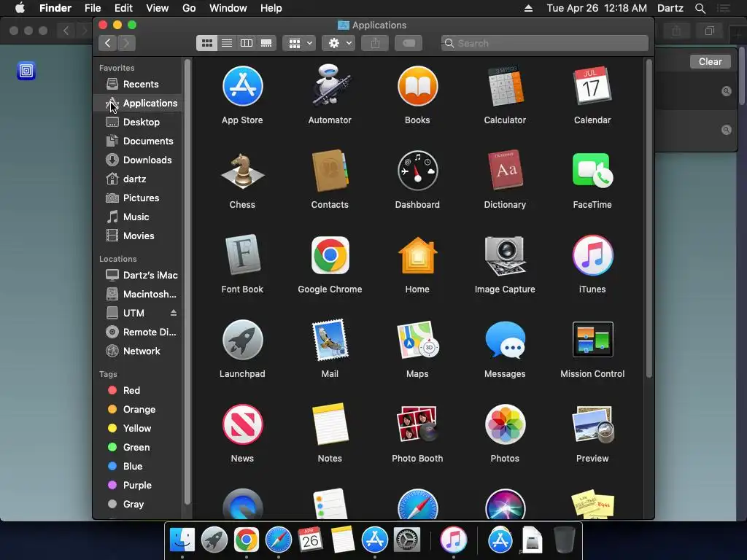Screen dimensions: 747x560
Task: Click the Edit Tags toolbar button
Action: pos(409,43)
